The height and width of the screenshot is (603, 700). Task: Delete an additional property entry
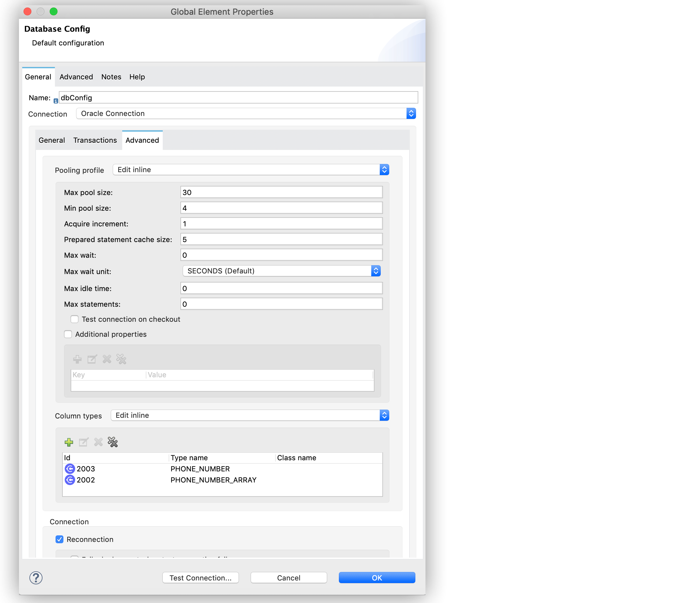tap(107, 359)
